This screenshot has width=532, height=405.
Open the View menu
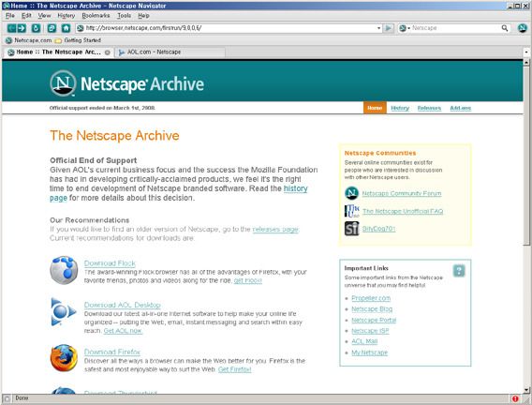point(44,16)
